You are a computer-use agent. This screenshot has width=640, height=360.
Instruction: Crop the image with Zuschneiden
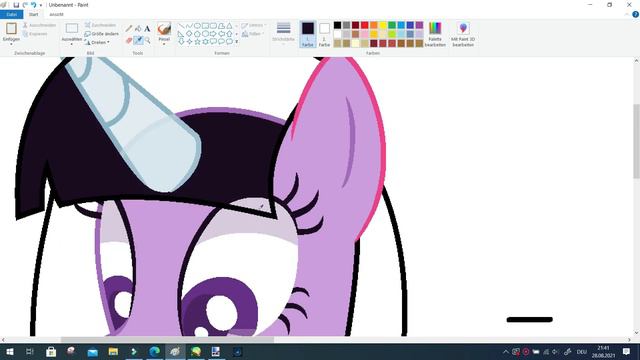tap(100, 25)
